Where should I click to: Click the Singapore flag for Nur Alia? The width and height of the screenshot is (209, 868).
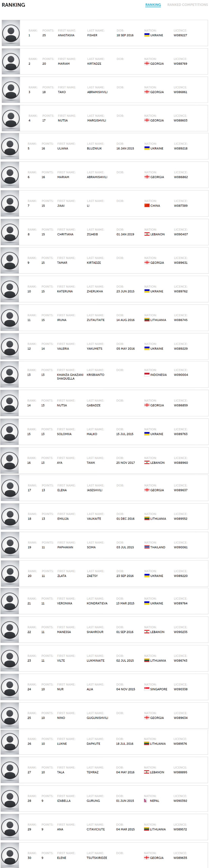(147, 689)
